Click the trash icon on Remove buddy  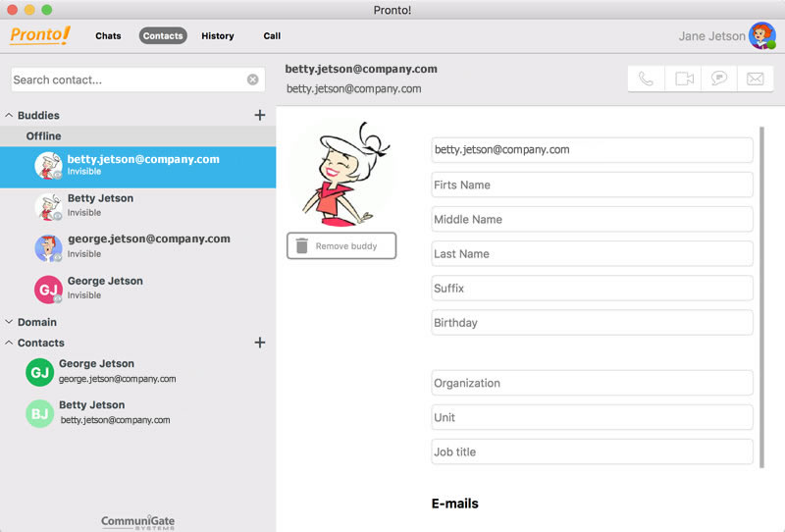coord(302,246)
